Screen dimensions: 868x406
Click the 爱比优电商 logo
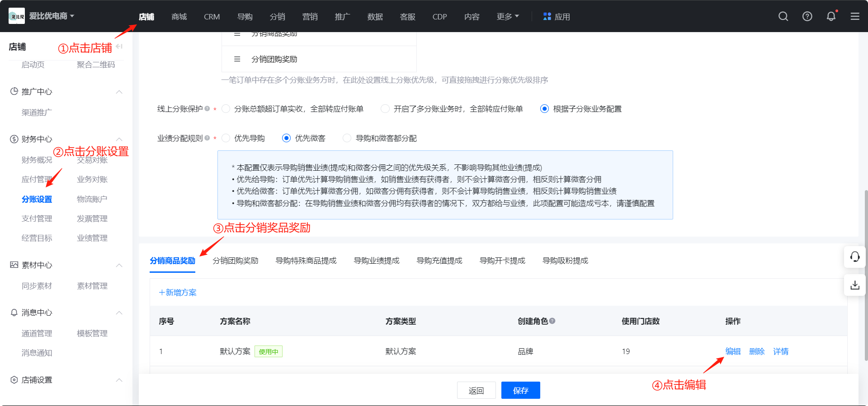click(17, 16)
